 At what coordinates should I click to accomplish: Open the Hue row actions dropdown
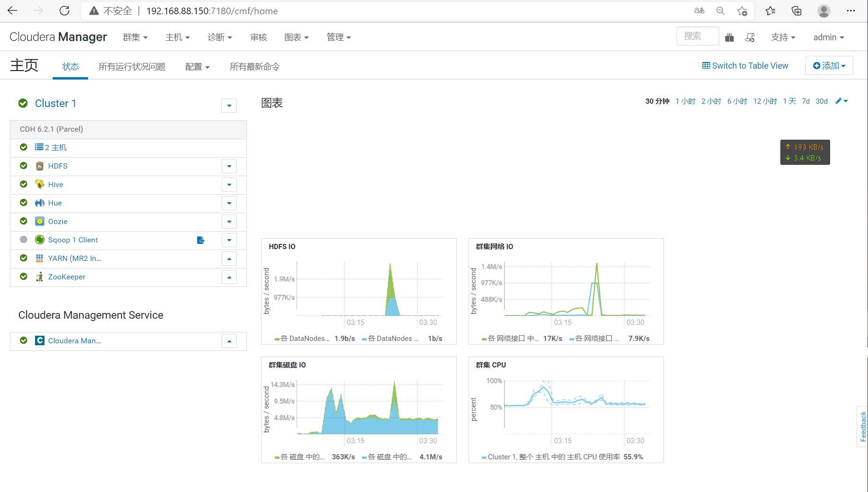coord(229,203)
